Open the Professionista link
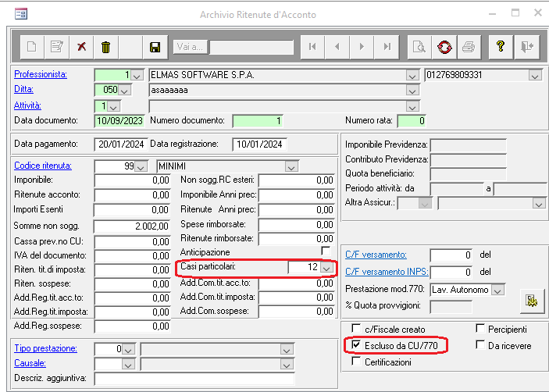This screenshot has height=392, width=549. (x=41, y=74)
